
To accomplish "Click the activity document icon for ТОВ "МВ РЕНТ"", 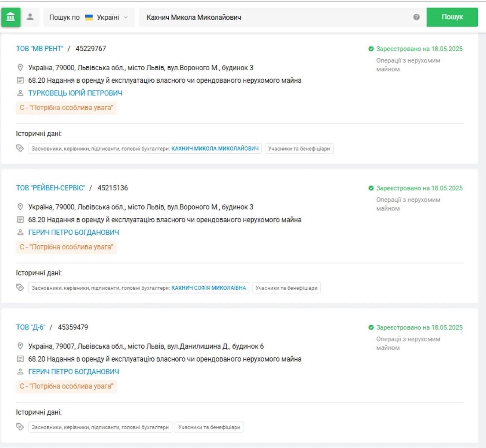I will (x=20, y=80).
